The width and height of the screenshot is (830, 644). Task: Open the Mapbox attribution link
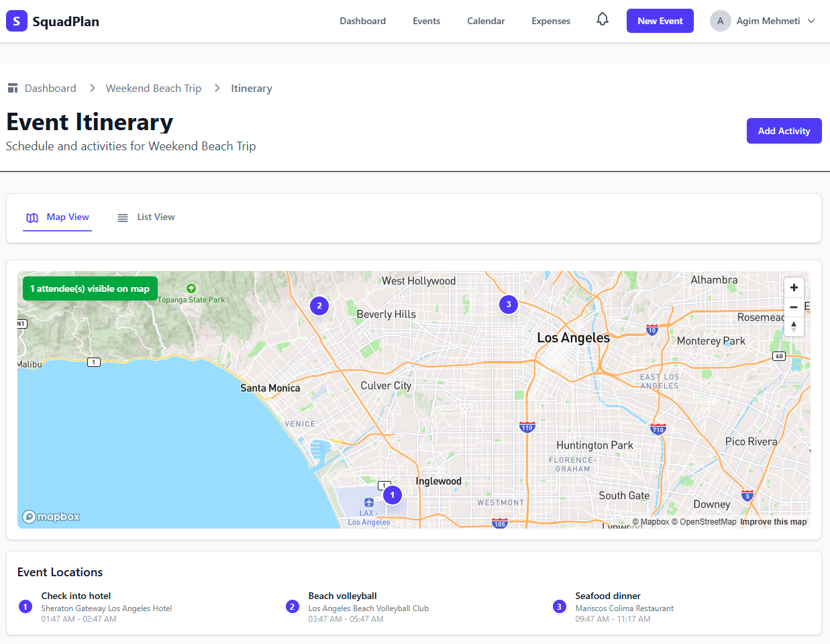[x=651, y=522]
